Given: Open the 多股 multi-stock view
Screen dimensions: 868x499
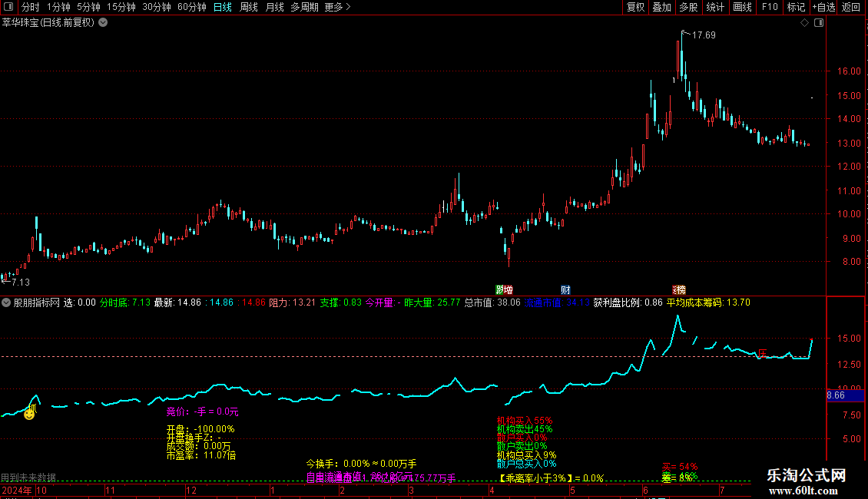Looking at the screenshot, I should 689,7.
